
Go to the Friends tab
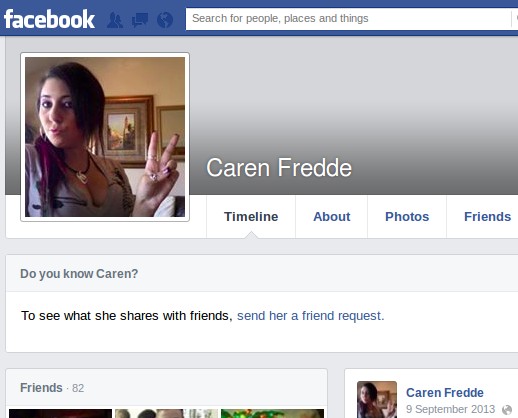point(487,217)
